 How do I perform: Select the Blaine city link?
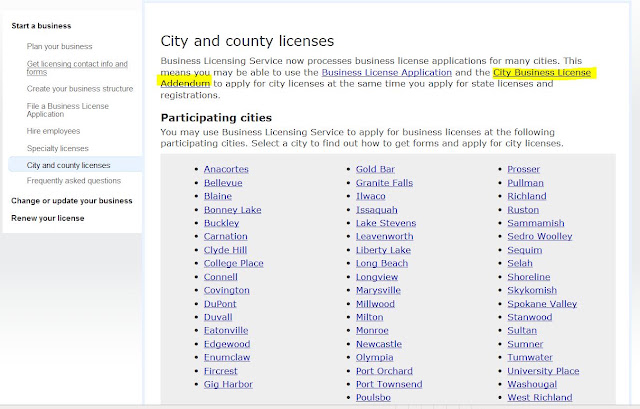tap(218, 196)
